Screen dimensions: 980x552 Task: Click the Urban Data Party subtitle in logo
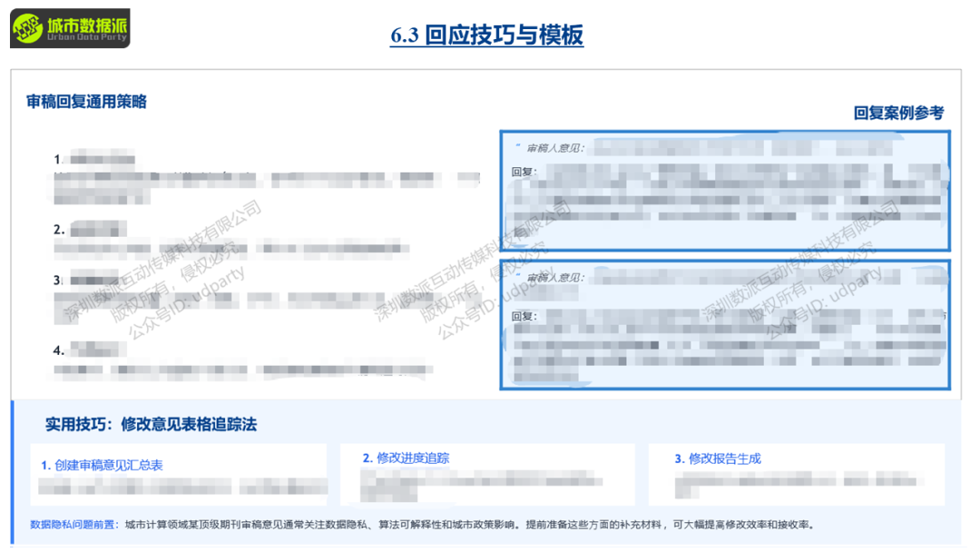(86, 40)
